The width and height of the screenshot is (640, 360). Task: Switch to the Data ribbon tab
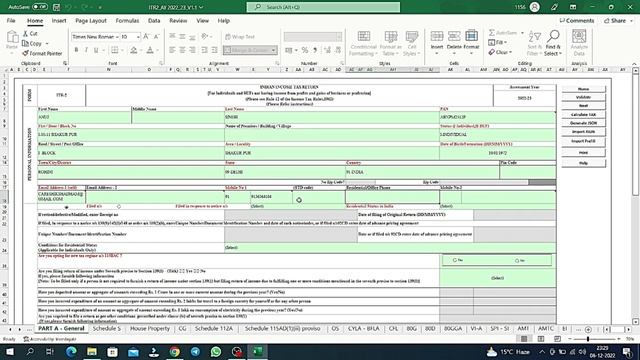[154, 20]
